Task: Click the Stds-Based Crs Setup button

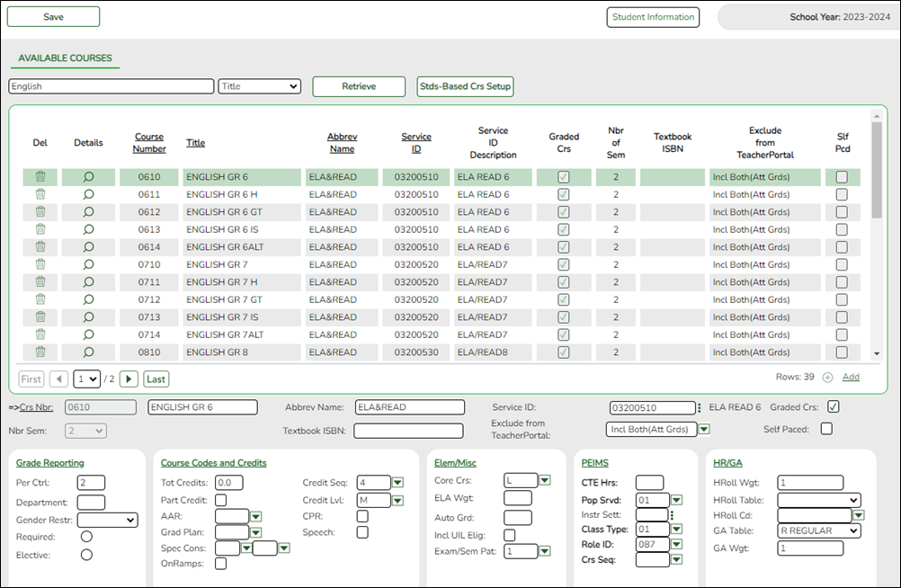Action: [x=465, y=86]
